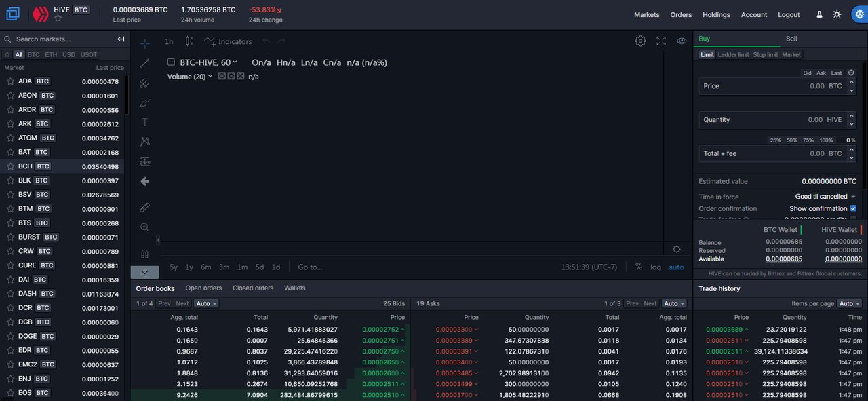Open the lab flask icon
The image size is (868, 401).
[819, 14]
